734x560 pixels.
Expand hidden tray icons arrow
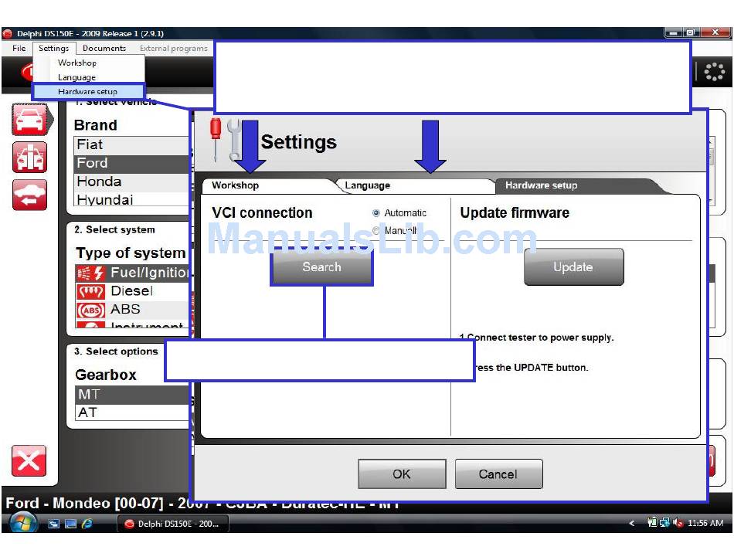tap(632, 523)
